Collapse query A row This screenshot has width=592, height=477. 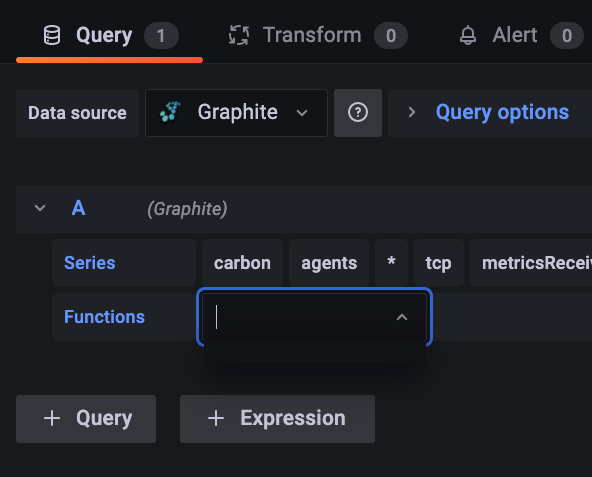coord(40,208)
